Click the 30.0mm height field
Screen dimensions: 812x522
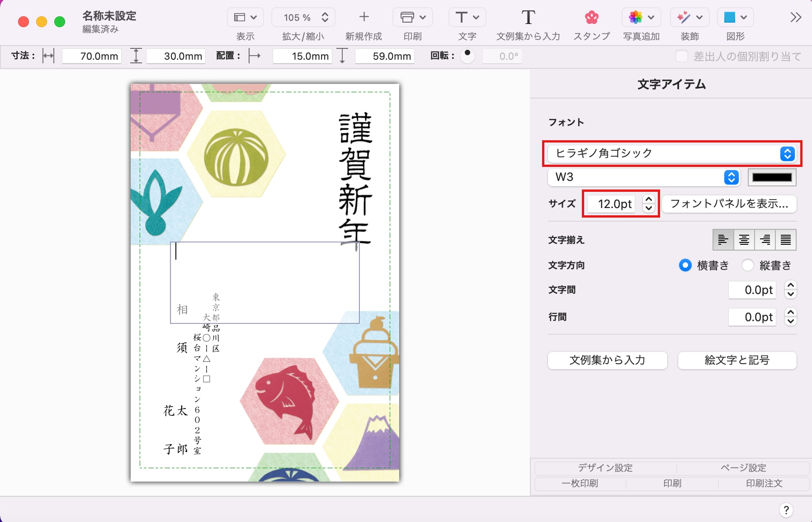[x=176, y=56]
